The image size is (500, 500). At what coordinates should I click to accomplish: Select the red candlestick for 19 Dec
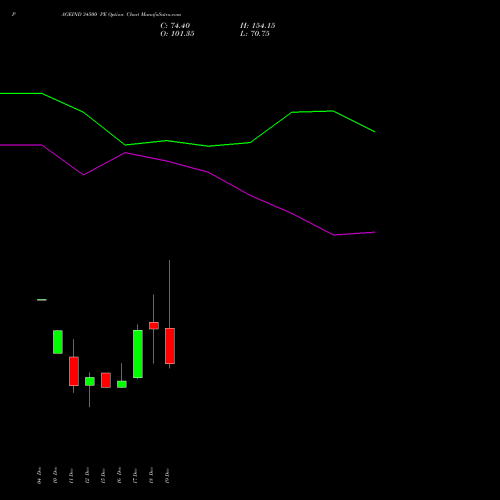[x=170, y=346]
